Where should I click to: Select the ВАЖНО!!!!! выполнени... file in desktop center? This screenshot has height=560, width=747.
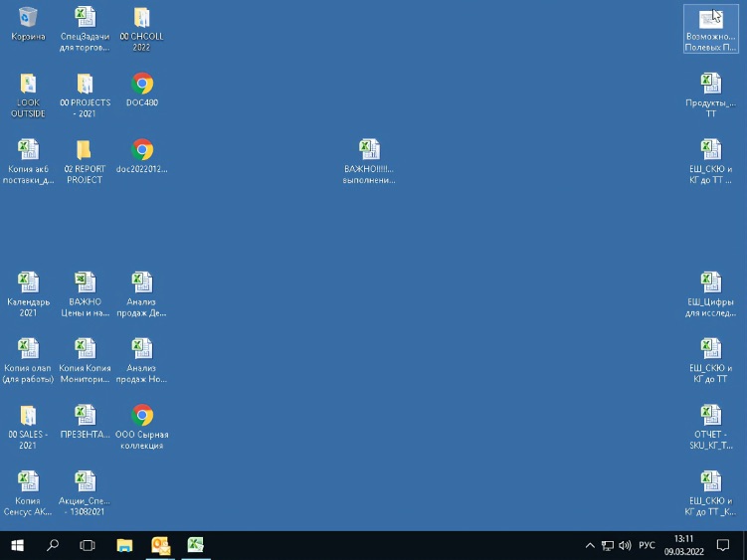pyautogui.click(x=369, y=150)
